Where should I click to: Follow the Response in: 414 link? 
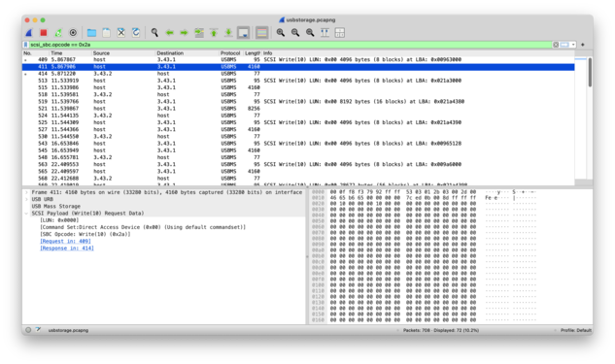tap(67, 248)
